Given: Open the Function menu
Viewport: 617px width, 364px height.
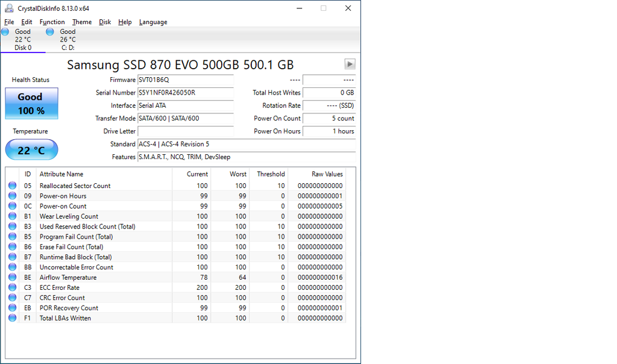Looking at the screenshot, I should pyautogui.click(x=52, y=22).
